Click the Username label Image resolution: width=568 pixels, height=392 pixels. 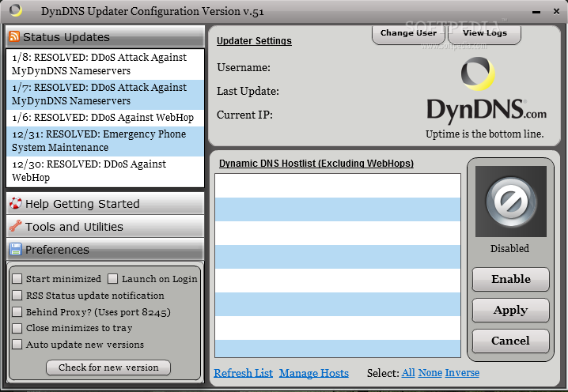(x=244, y=68)
